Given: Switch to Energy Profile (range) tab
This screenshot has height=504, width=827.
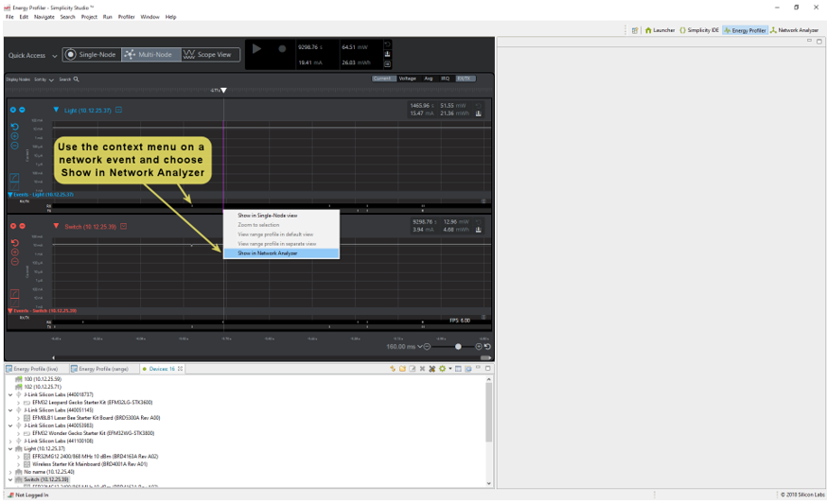Looking at the screenshot, I should [x=99, y=369].
